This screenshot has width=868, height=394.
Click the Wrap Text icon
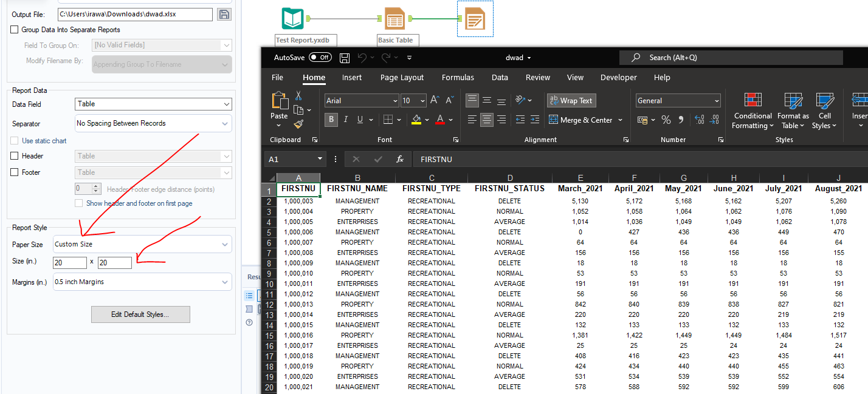tap(571, 100)
